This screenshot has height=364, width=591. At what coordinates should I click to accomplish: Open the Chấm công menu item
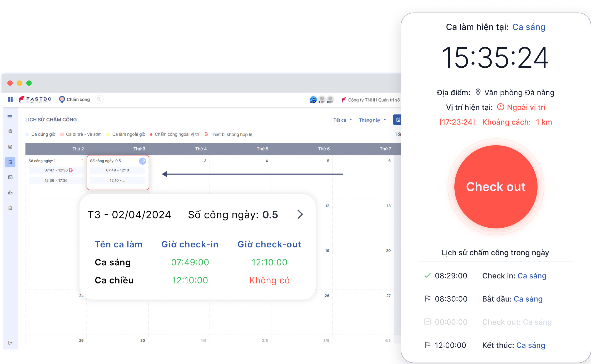tap(78, 99)
